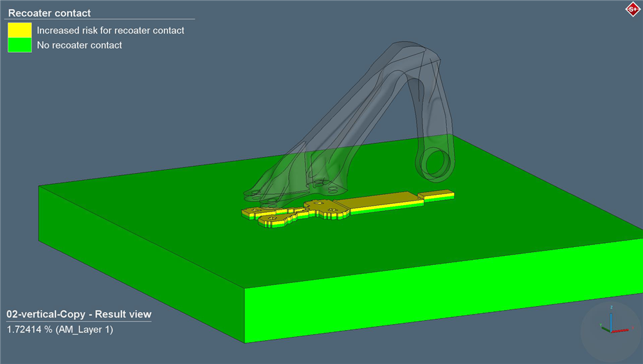Click the yellow increased risk color swatch
This screenshot has width=643, height=364.
pos(19,30)
